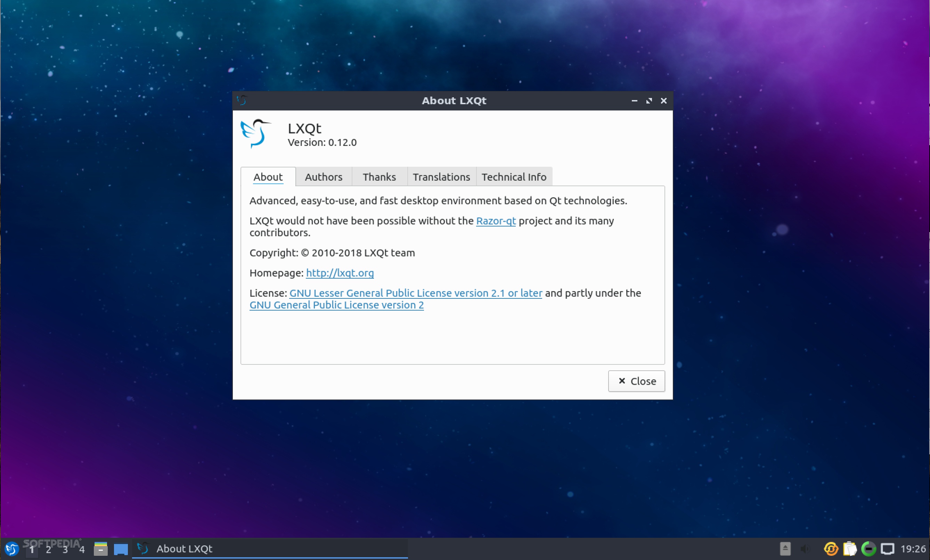Open the Authors tab
Viewport: 930px width, 560px height.
point(324,177)
